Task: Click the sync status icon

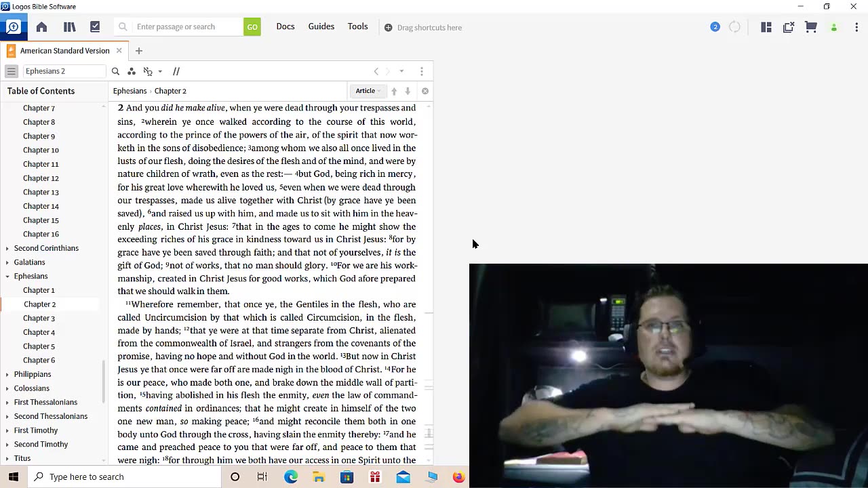Action: point(734,27)
